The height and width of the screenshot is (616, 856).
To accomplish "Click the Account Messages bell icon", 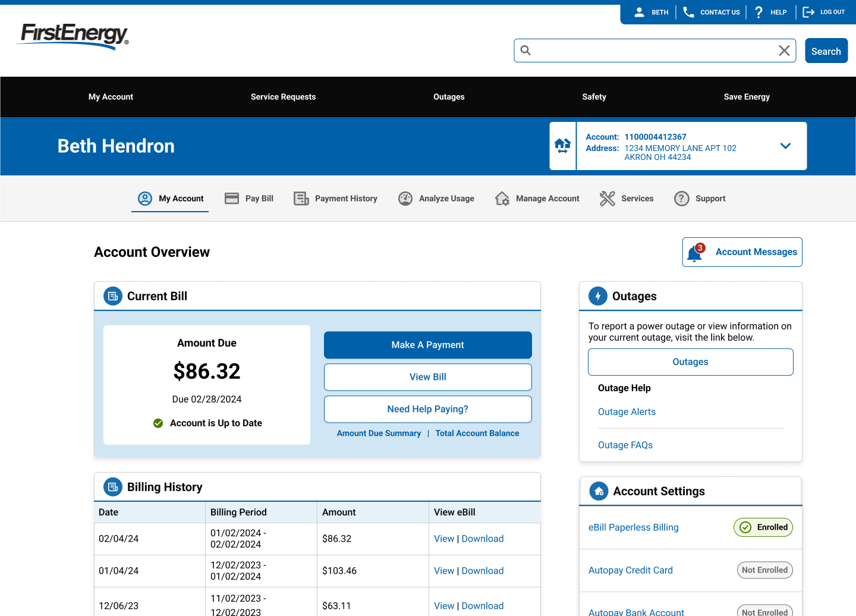I will click(694, 253).
